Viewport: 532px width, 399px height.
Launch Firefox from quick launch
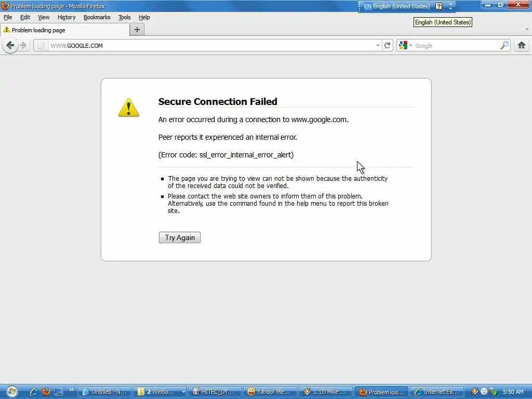(x=46, y=392)
